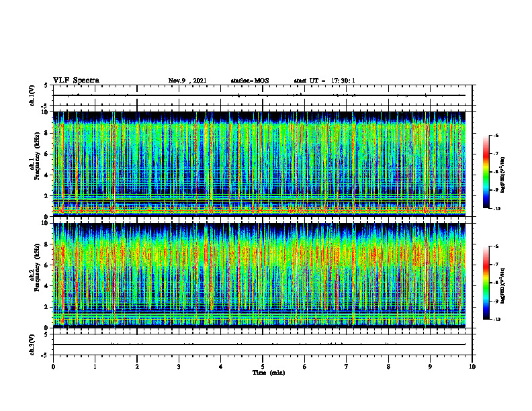Click the time-axis tick label "9"
This screenshot has height=411, width=532.
point(430,367)
